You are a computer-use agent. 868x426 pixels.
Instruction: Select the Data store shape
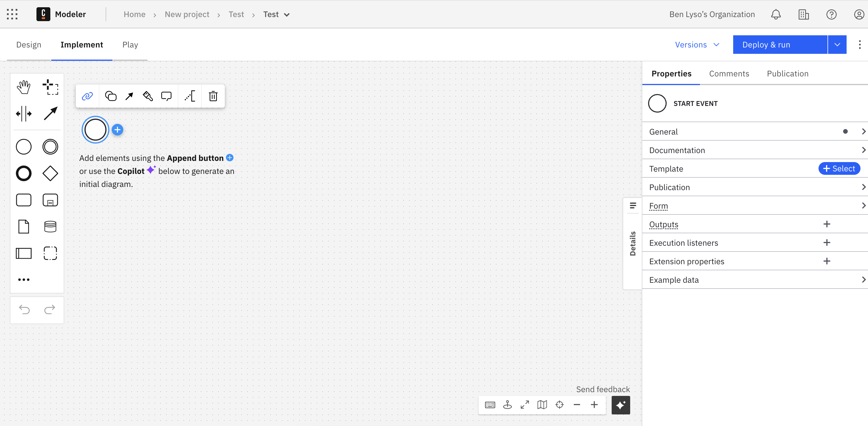pos(50,226)
